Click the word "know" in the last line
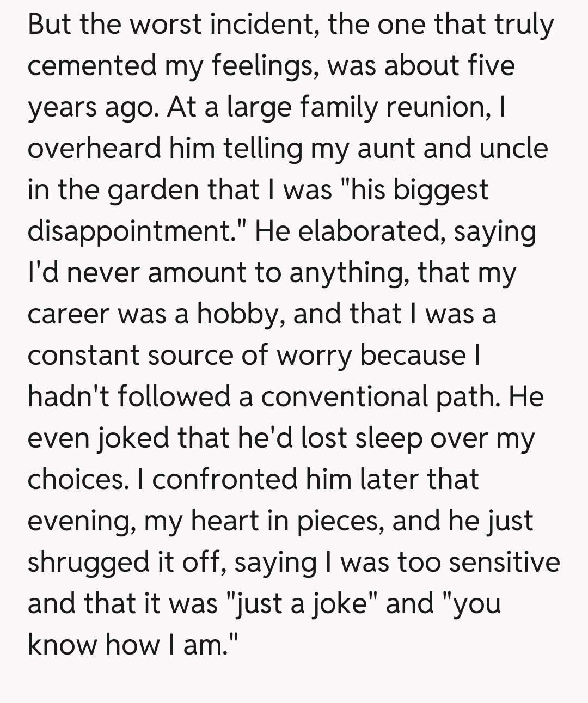 click(62, 645)
